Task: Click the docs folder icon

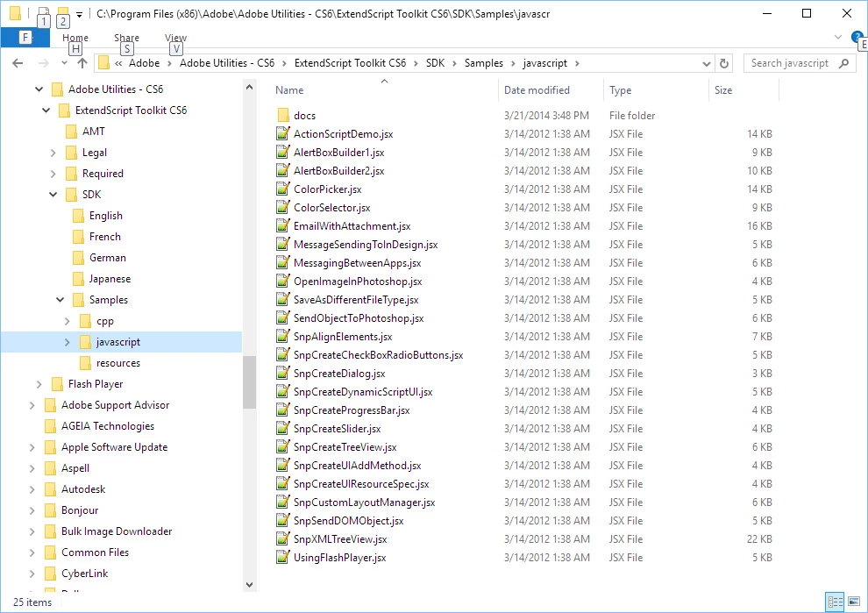Action: pos(283,115)
